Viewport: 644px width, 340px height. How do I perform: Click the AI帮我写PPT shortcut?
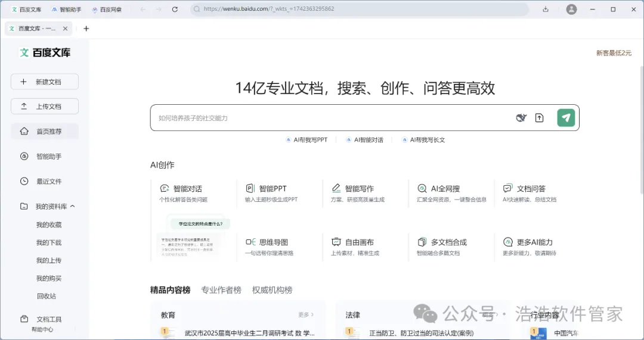coord(307,140)
